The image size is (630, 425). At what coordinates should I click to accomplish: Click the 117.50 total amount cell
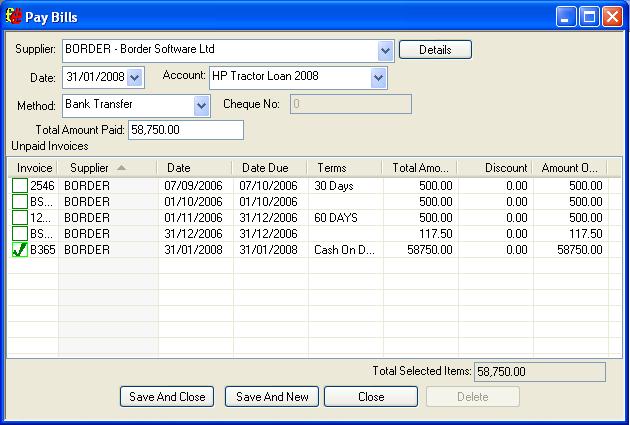coord(436,234)
